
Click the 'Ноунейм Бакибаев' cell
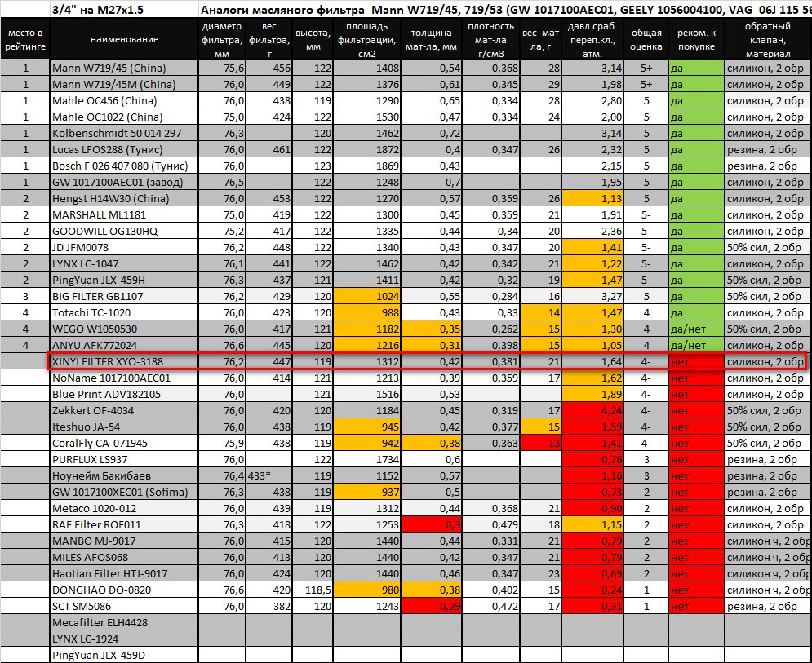click(x=124, y=475)
